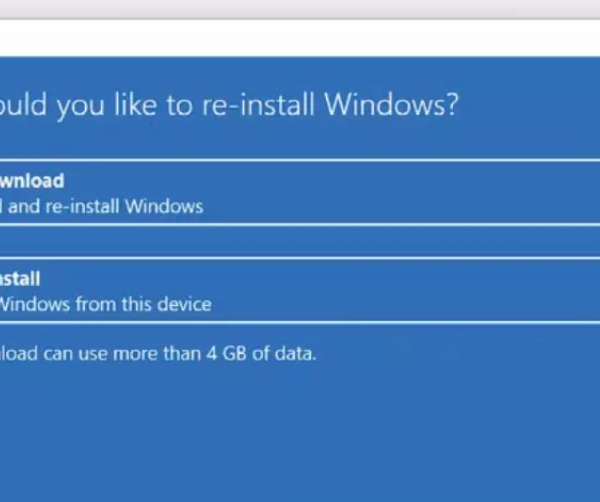The width and height of the screenshot is (600, 502).
Task: Click the white bar above the blue dialog
Action: (300, 38)
